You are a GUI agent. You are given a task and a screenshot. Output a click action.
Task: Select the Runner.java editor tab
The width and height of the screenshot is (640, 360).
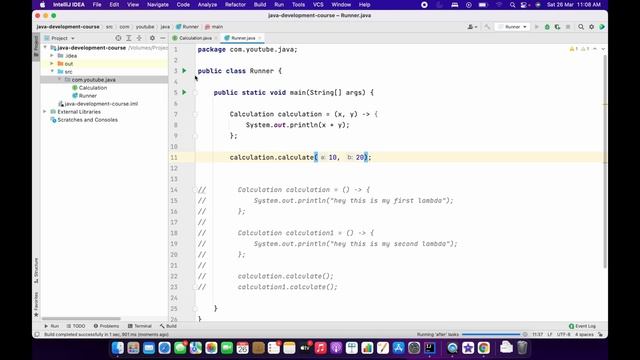point(242,38)
